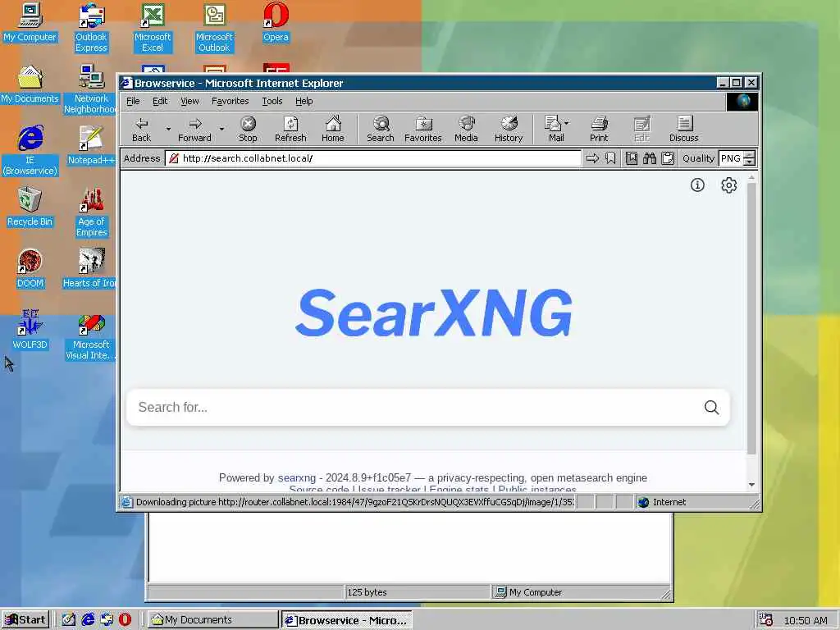Select Browservice taskbar button
Image resolution: width=840 pixels, height=630 pixels.
pos(347,620)
